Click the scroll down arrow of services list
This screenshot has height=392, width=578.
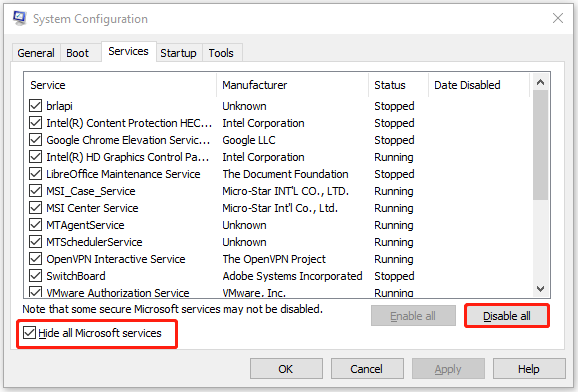coord(540,288)
